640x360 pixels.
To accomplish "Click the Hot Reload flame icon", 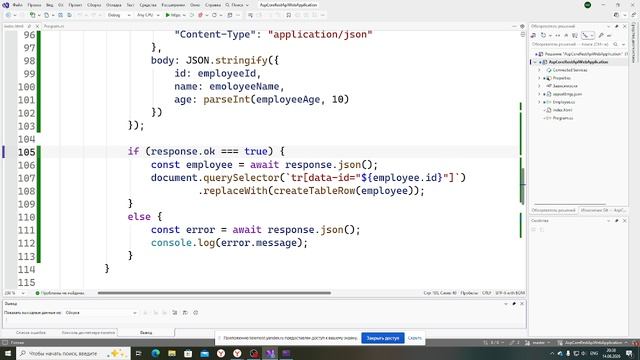I will point(200,15).
